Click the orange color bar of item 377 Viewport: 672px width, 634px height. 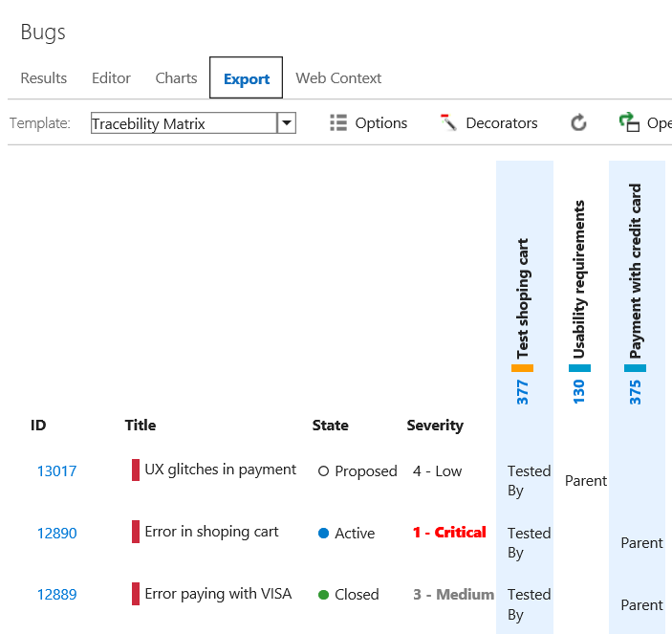click(x=523, y=368)
